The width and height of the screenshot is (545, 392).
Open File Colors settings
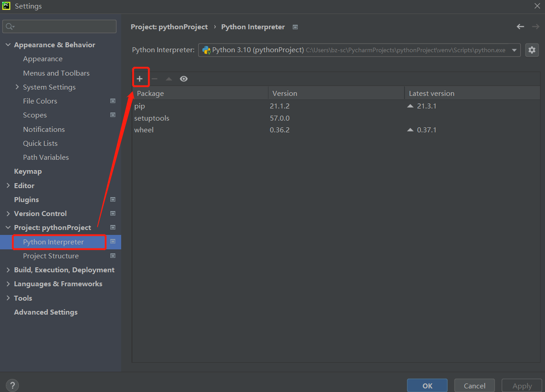tap(40, 101)
